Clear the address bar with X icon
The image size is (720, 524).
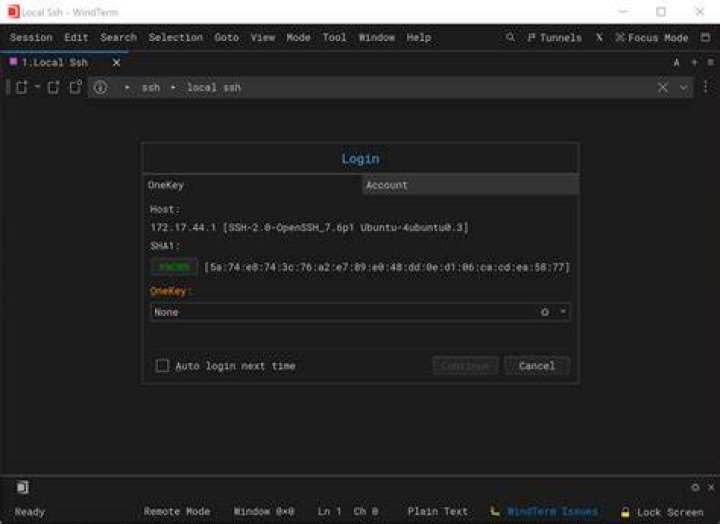(x=663, y=87)
